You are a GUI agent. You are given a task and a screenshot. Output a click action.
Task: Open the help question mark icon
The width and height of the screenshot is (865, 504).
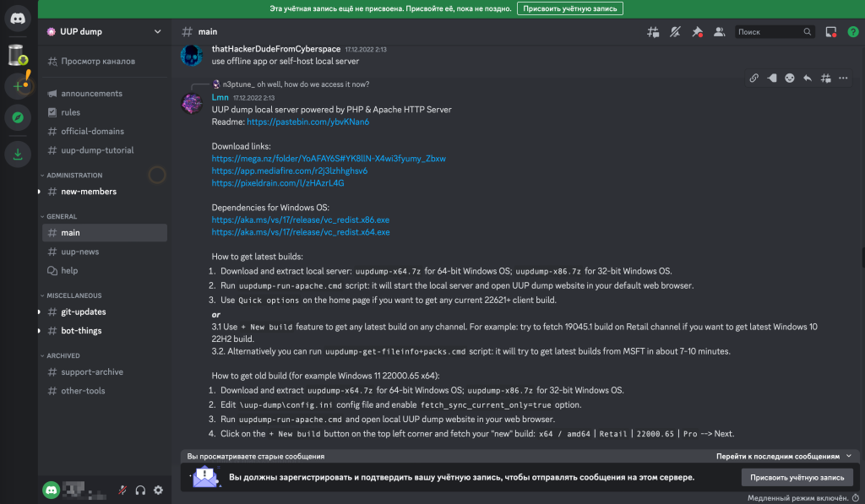pyautogui.click(x=853, y=32)
